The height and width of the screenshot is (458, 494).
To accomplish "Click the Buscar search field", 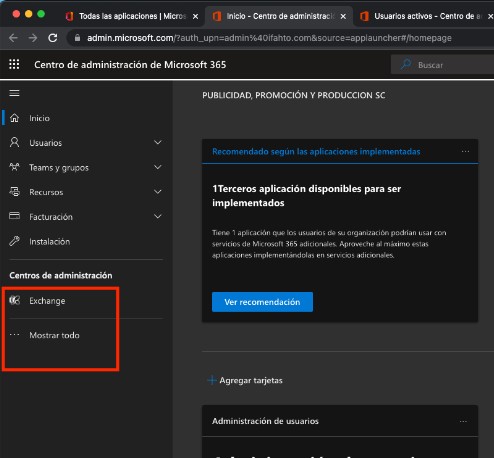I will point(442,65).
